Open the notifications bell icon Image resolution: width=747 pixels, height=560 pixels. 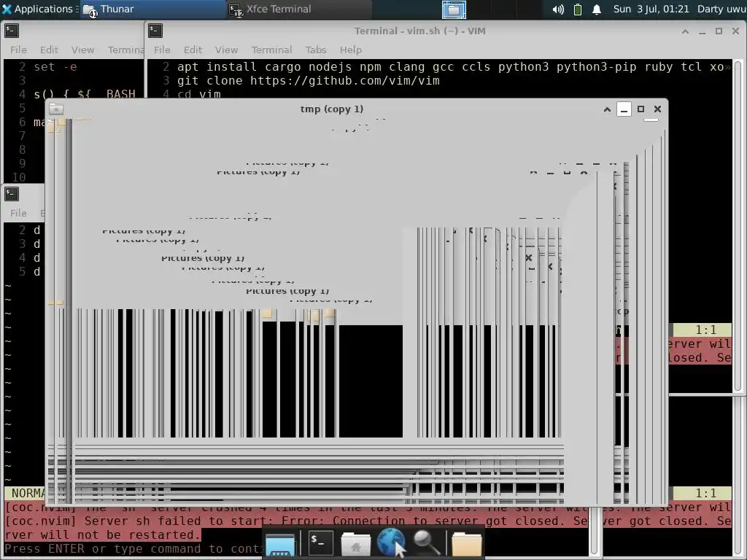(597, 9)
